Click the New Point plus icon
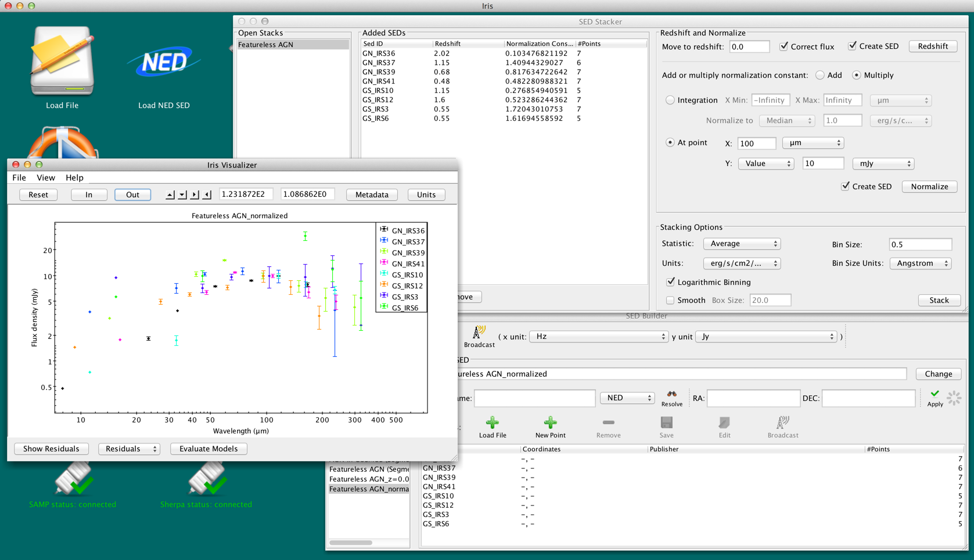974x560 pixels. (x=550, y=422)
